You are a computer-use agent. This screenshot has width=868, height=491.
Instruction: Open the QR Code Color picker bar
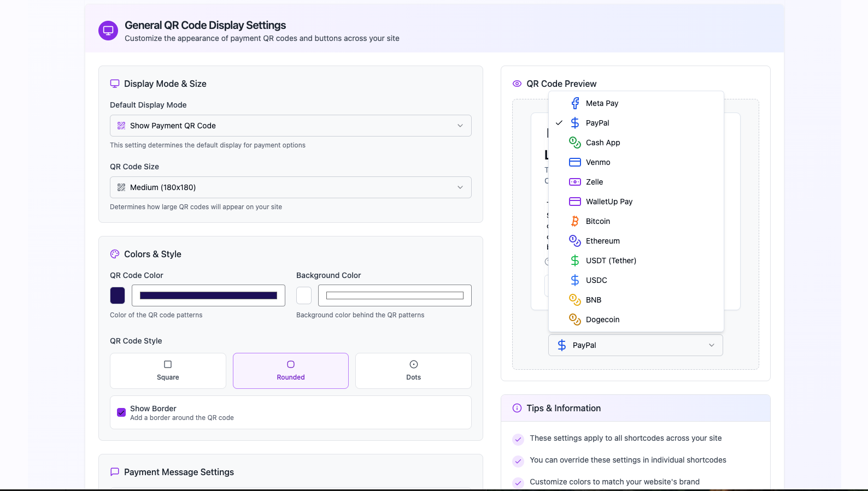[208, 295]
